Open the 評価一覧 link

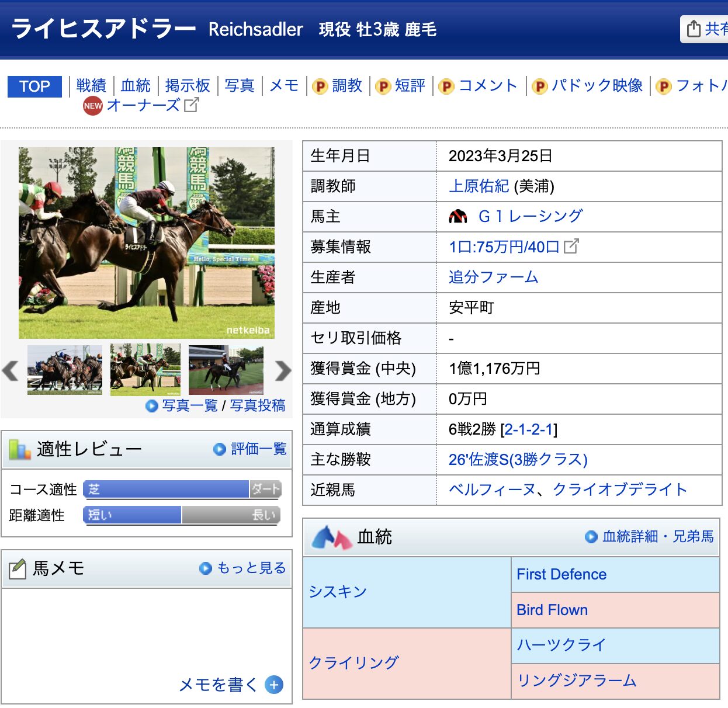pyautogui.click(x=259, y=449)
